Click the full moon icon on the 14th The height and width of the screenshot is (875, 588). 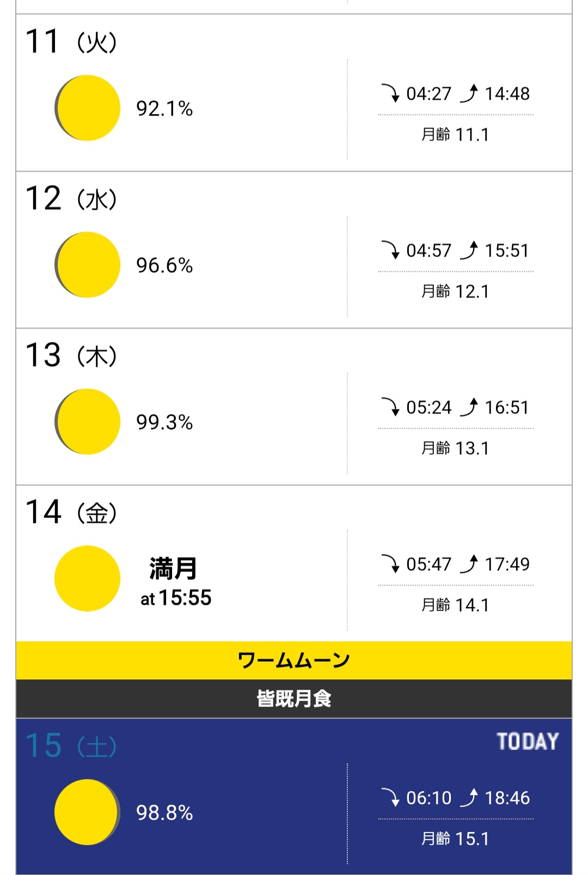pyautogui.click(x=87, y=579)
